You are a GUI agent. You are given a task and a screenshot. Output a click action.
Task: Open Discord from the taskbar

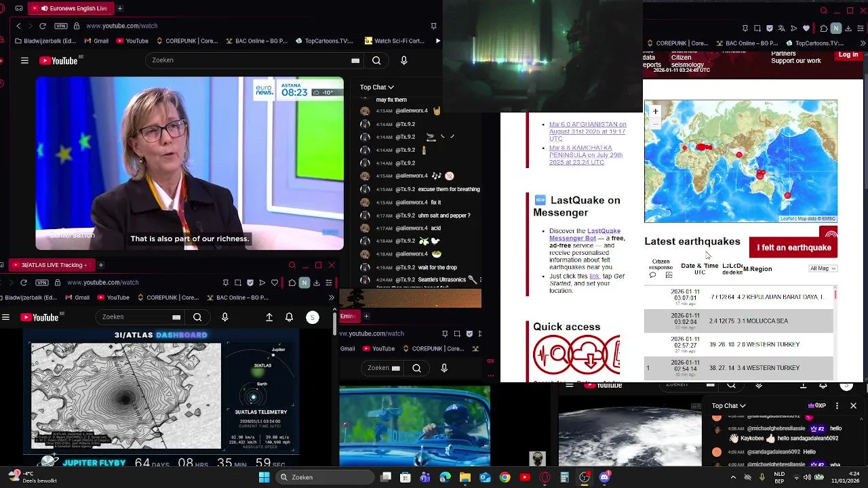click(x=604, y=477)
